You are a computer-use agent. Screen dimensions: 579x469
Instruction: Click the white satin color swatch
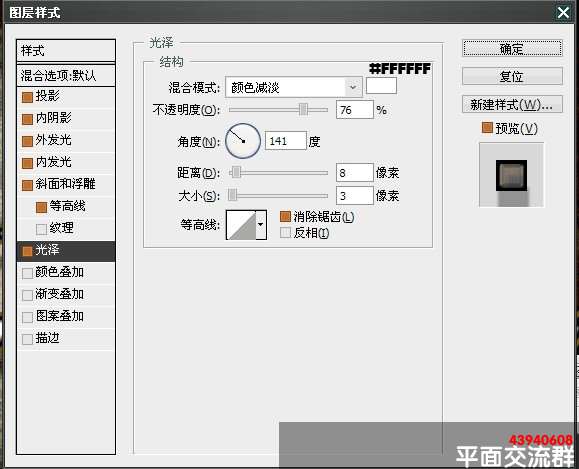(x=381, y=86)
